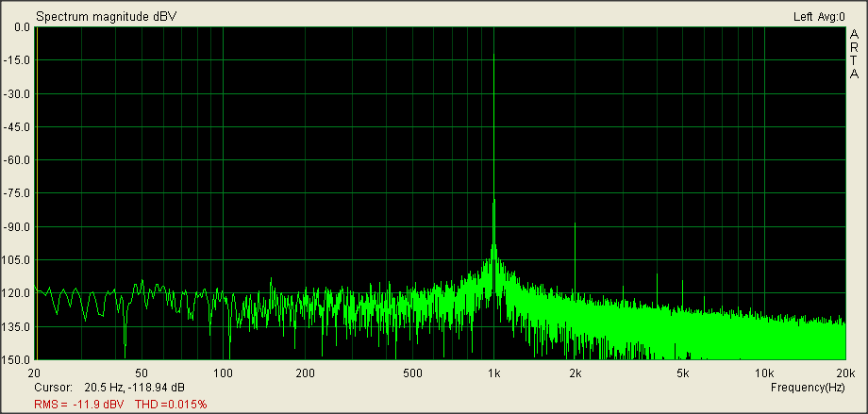
Task: Click the 150.0 y-axis label
Action: coord(17,359)
